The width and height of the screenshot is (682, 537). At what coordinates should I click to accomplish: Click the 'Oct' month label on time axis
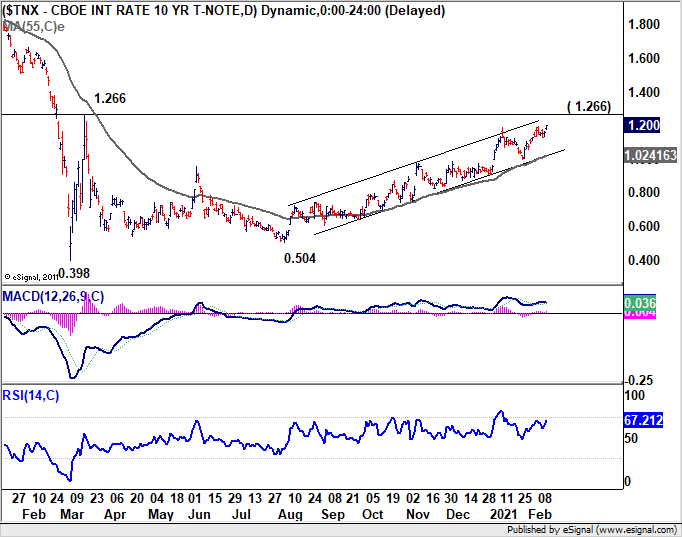(x=372, y=514)
